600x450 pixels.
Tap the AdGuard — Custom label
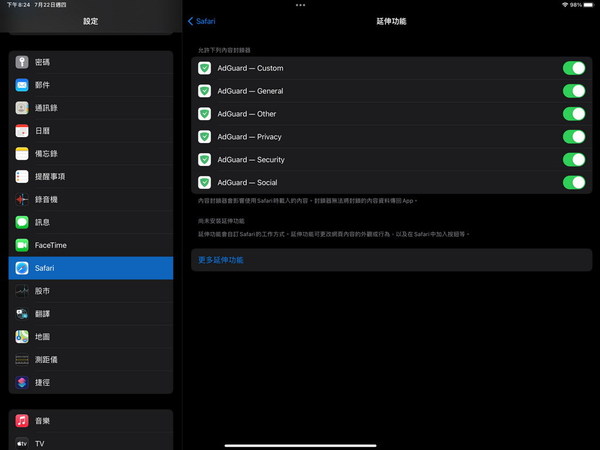point(251,68)
